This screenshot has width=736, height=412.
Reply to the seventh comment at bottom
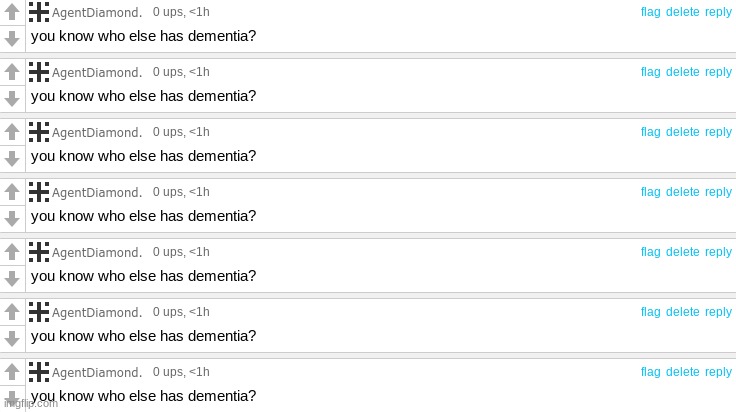point(718,372)
